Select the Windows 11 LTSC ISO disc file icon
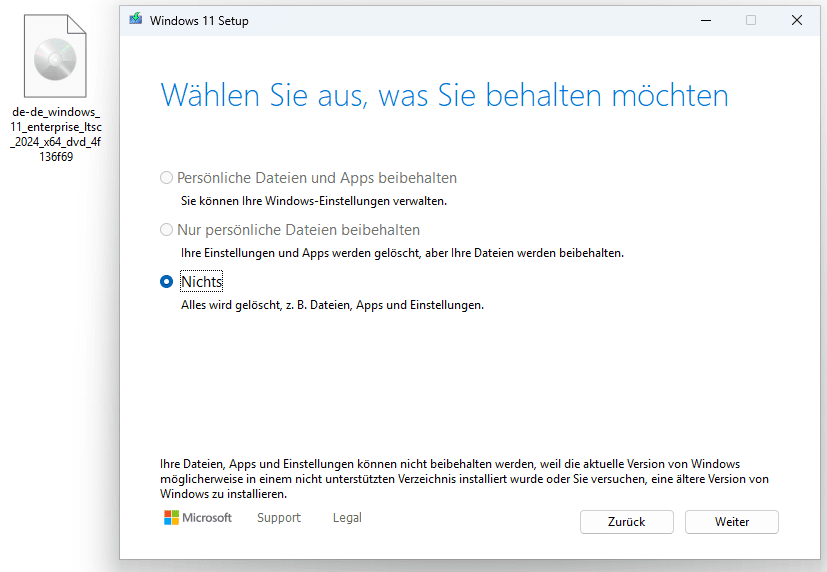Viewport: 827px width, 572px height. click(55, 56)
